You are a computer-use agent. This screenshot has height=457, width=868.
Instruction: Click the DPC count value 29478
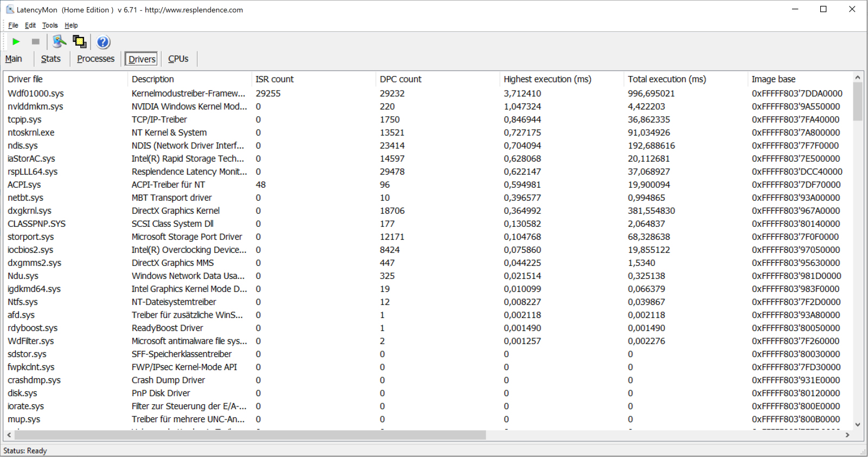click(392, 172)
